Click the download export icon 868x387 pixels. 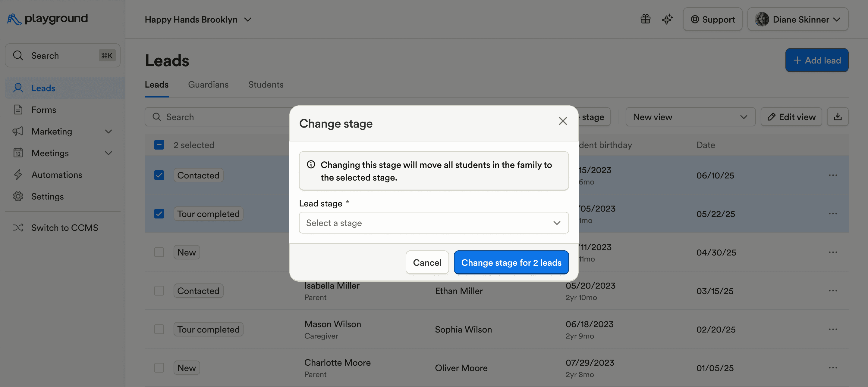point(838,117)
